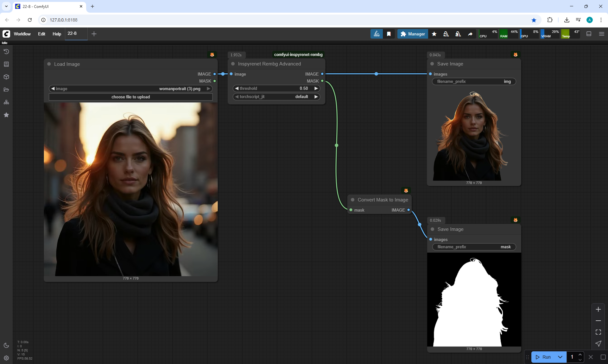Open the Edit menu
The width and height of the screenshot is (608, 364).
coord(41,34)
